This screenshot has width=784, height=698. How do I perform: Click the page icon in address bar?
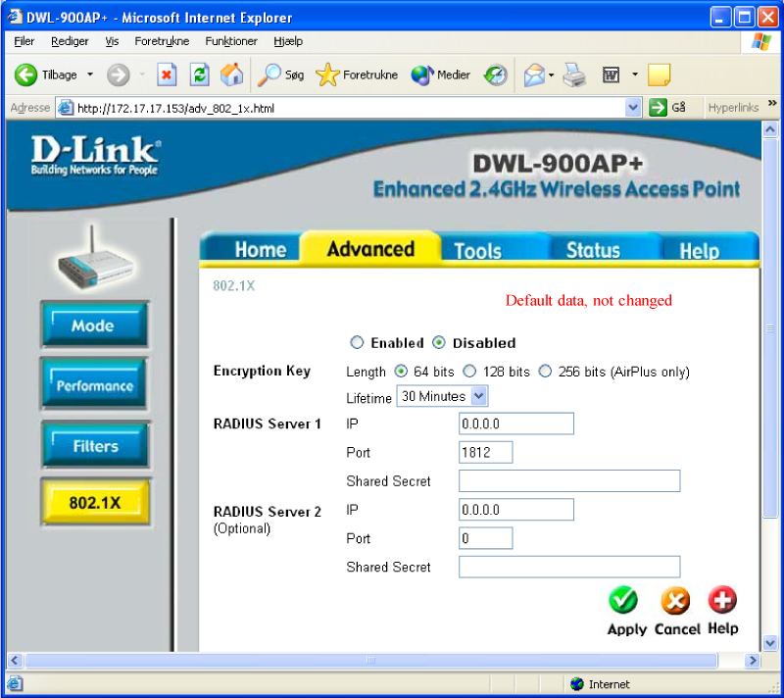pyautogui.click(x=66, y=108)
